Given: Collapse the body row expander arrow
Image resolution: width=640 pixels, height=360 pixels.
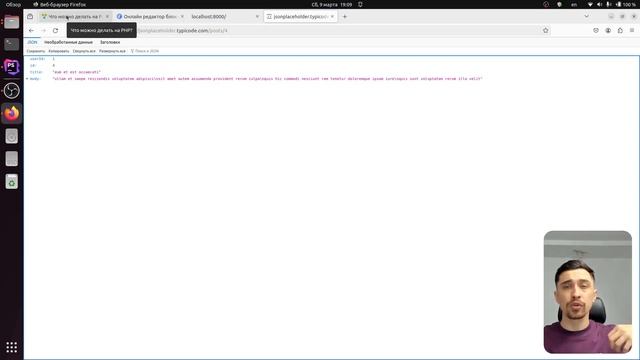Looking at the screenshot, I should [x=27, y=79].
